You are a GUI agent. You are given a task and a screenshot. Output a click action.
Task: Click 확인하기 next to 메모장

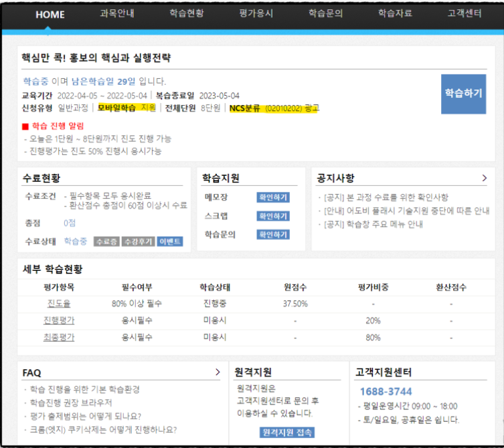coord(273,197)
